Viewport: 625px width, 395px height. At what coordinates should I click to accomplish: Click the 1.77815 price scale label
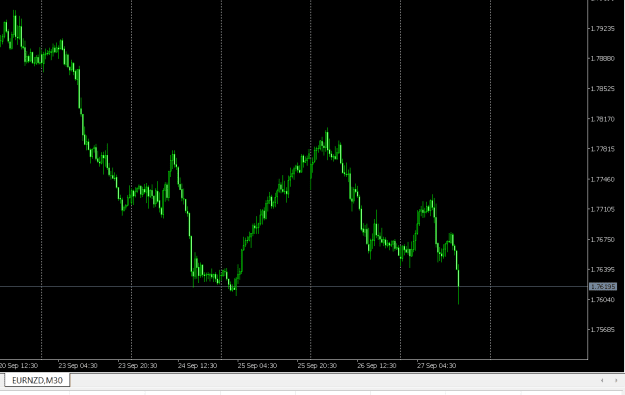[603, 149]
